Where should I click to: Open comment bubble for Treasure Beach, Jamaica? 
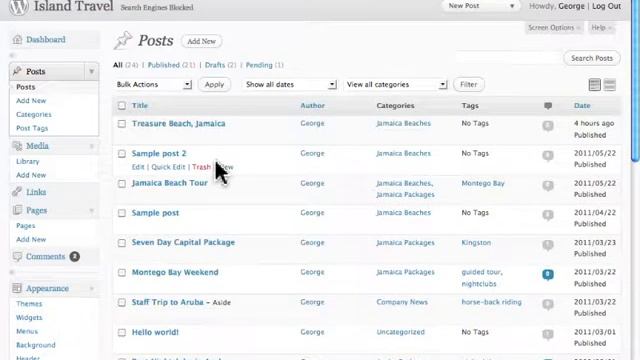click(x=548, y=126)
